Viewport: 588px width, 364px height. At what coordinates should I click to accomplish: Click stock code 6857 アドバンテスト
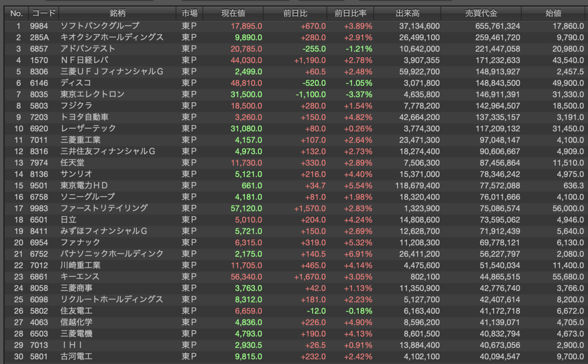(x=37, y=49)
